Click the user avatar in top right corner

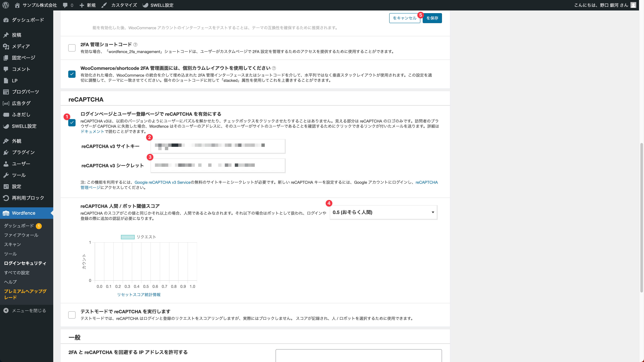click(633, 5)
